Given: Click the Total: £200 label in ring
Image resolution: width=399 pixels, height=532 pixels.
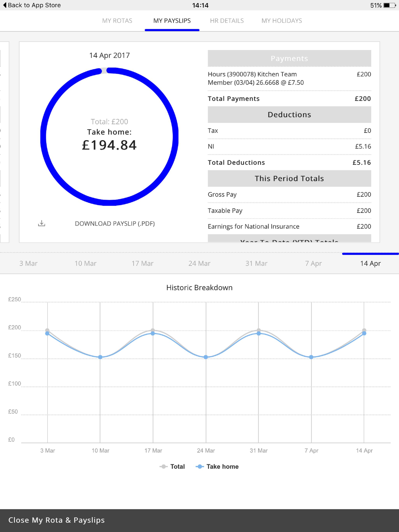Looking at the screenshot, I should [109, 122].
